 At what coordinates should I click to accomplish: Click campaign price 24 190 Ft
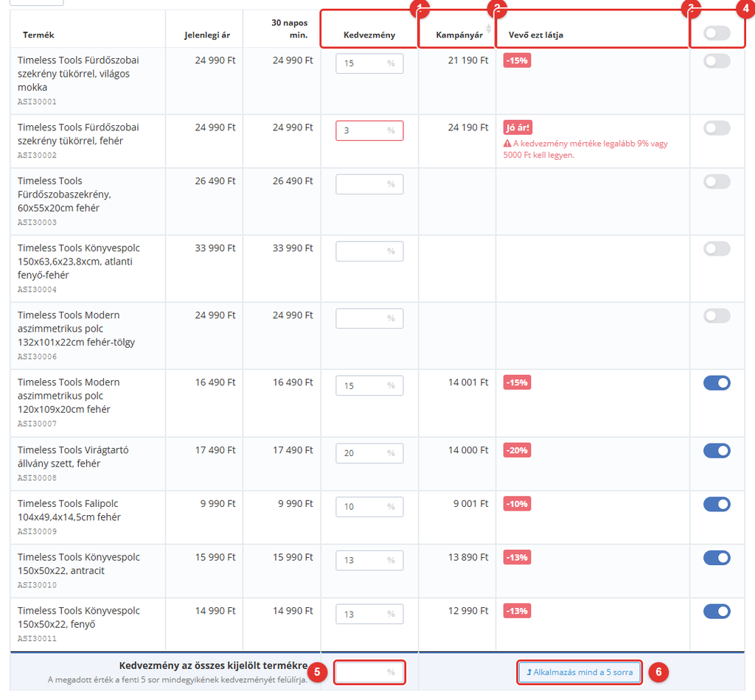point(468,127)
